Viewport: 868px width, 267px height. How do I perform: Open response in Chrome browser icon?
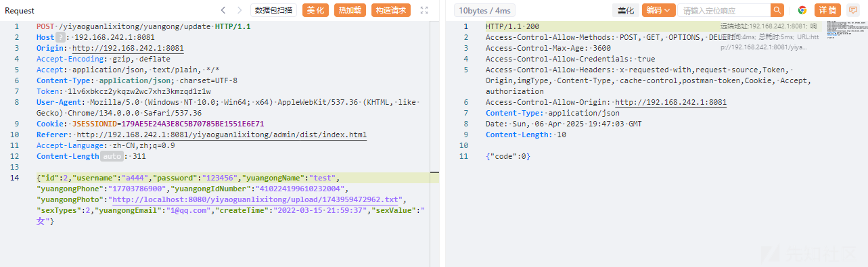(802, 10)
